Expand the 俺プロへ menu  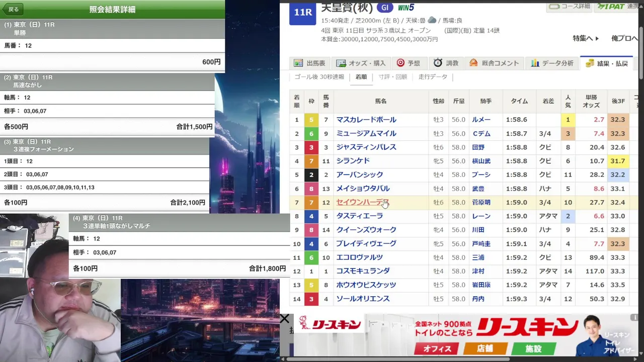coord(624,38)
